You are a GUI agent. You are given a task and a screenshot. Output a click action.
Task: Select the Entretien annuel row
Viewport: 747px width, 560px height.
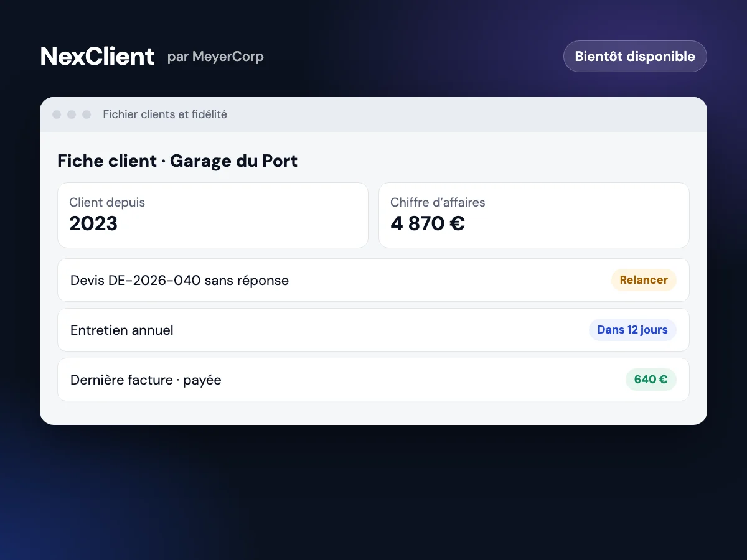pos(374,330)
